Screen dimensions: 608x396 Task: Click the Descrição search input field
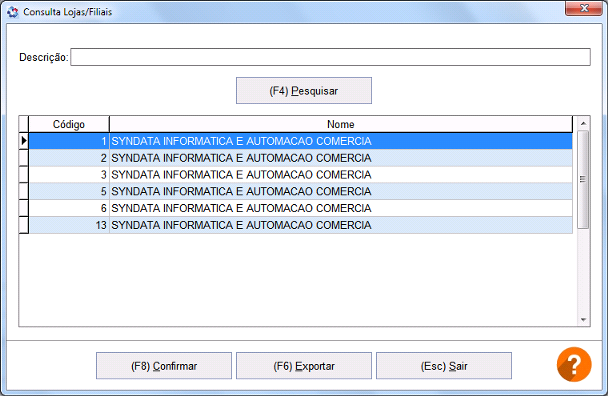[330, 57]
